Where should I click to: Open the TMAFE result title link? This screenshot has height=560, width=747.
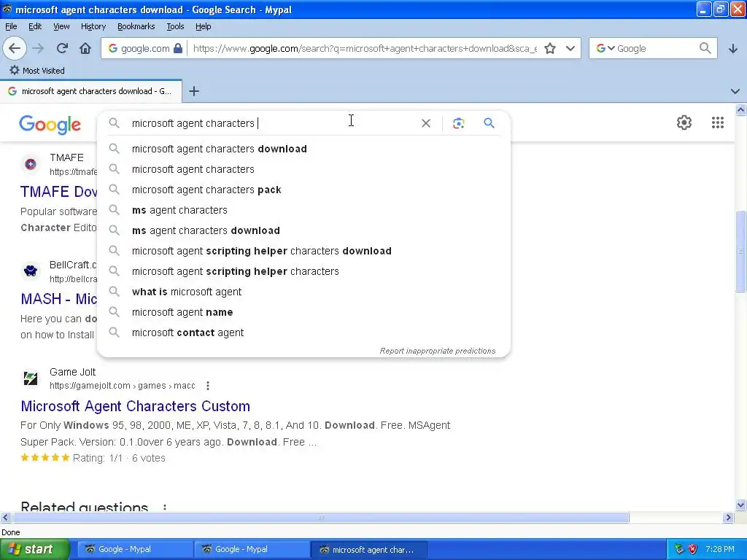(x=58, y=192)
